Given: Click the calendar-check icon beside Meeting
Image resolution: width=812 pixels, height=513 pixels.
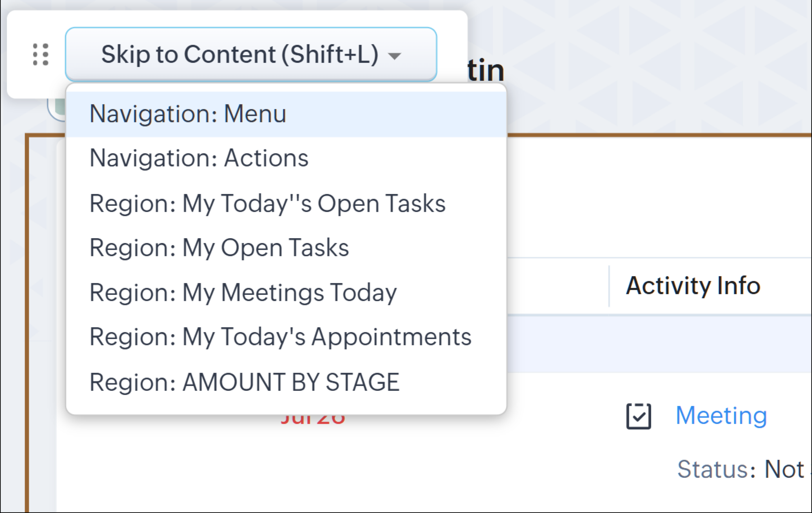Looking at the screenshot, I should pos(638,416).
